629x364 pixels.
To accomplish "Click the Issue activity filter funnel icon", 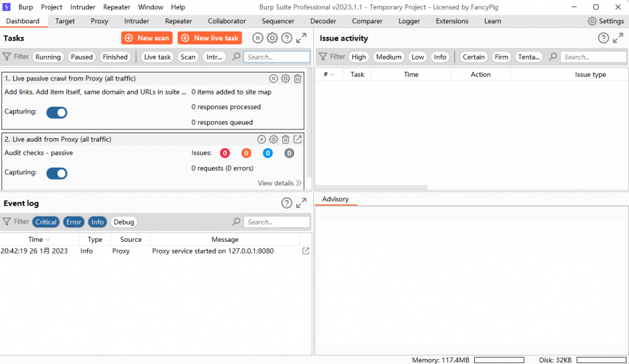I will 323,57.
